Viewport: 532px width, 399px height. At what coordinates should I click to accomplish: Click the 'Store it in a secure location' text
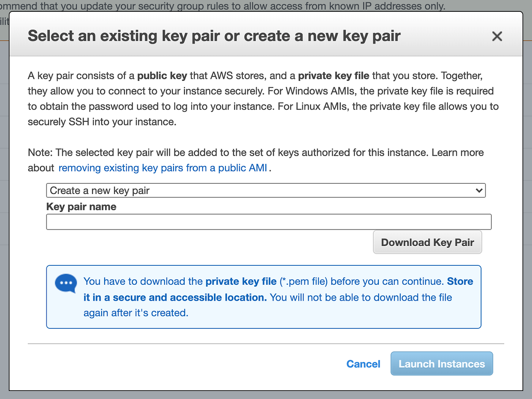[175, 297]
